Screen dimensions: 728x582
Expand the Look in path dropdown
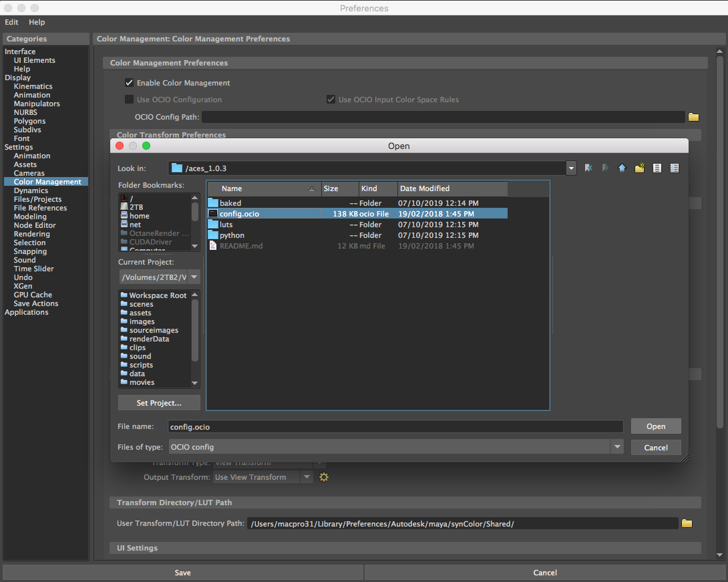point(572,168)
